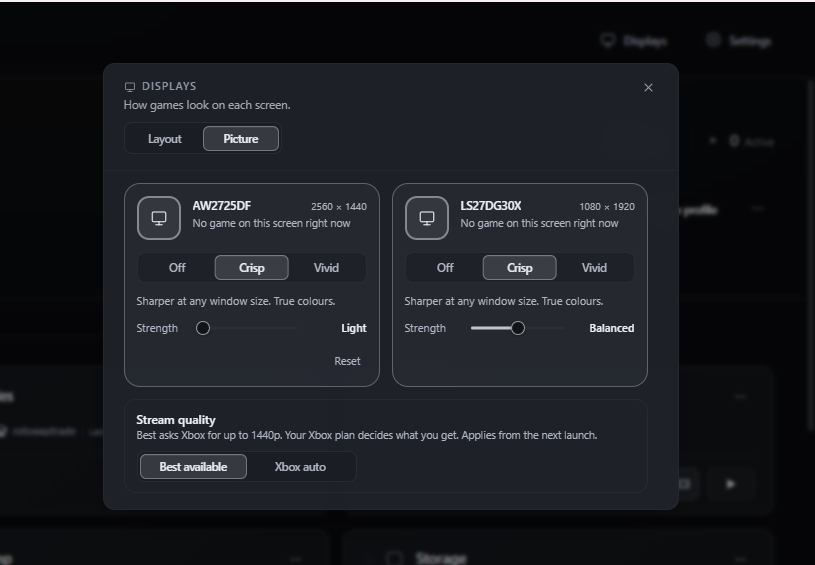Click the 1080 × 1920 resolution text
Image resolution: width=815 pixels, height=565 pixels.
pyautogui.click(x=607, y=207)
